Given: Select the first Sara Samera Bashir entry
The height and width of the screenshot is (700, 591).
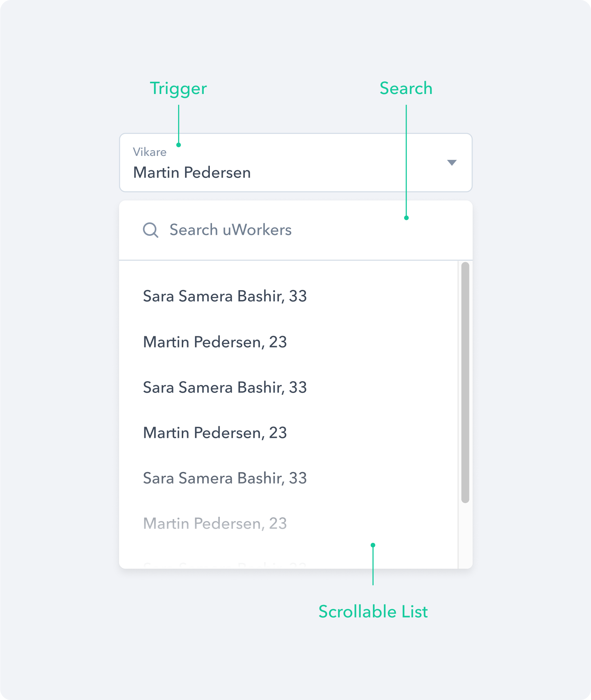Looking at the screenshot, I should 225,296.
